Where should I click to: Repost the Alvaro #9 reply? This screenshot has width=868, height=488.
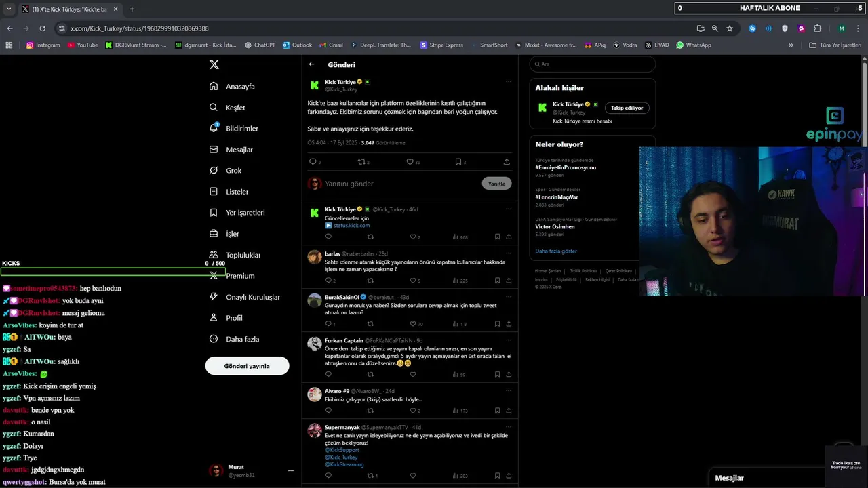pos(370,411)
